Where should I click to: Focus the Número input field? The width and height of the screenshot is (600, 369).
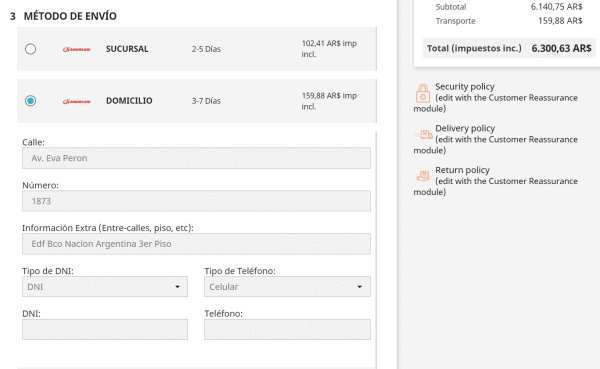coord(196,201)
